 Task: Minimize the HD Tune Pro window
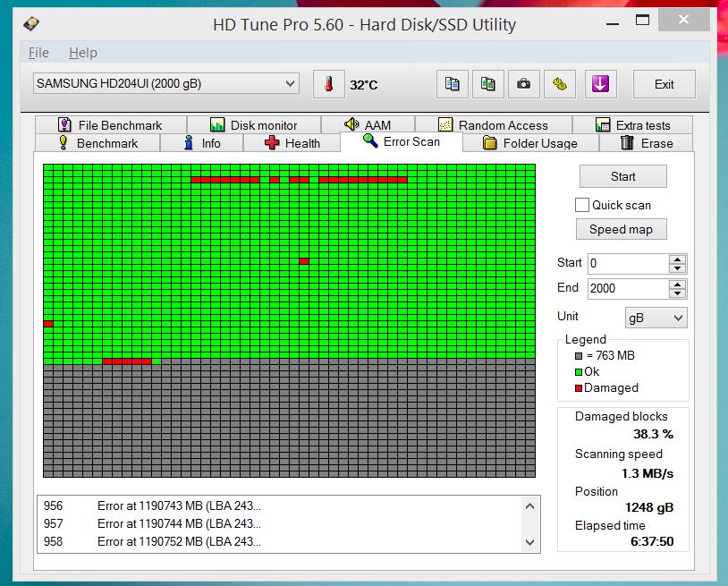pos(613,21)
